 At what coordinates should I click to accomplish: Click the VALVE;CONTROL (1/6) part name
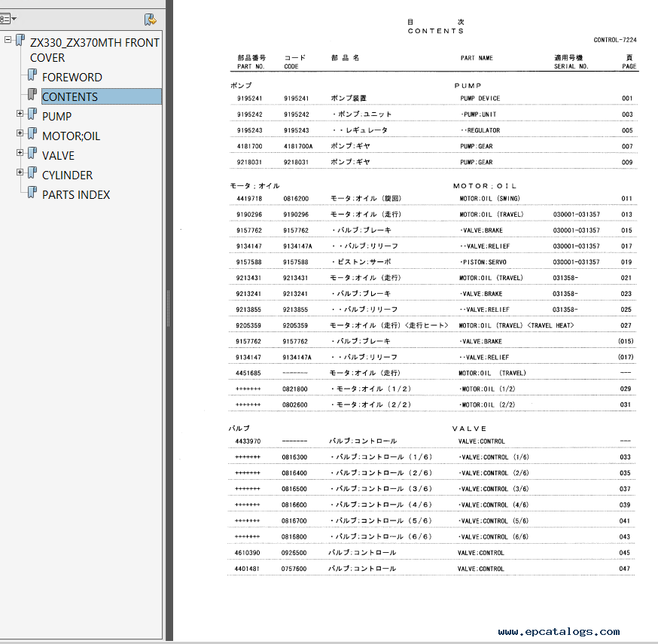coord(494,457)
